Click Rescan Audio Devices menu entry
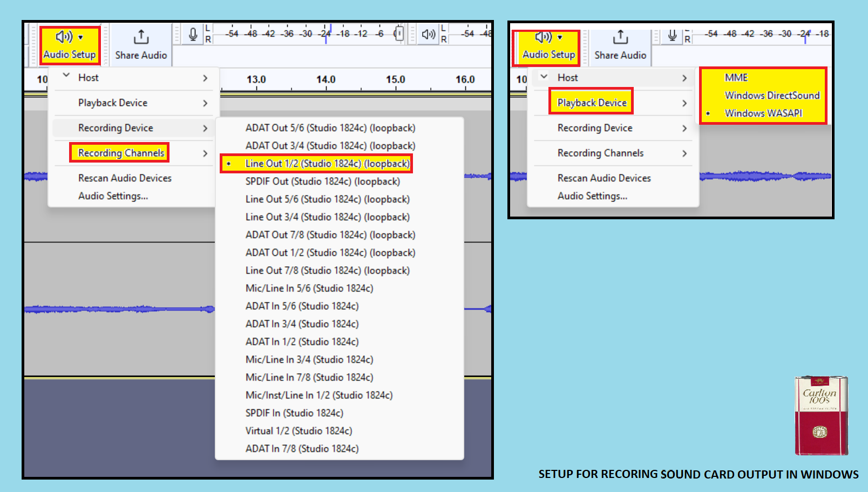 click(125, 178)
